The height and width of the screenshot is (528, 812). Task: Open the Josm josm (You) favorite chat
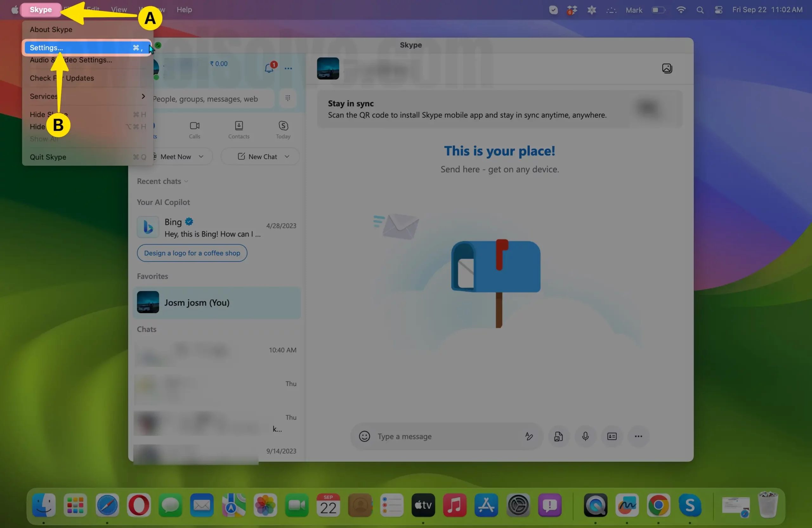pyautogui.click(x=217, y=303)
